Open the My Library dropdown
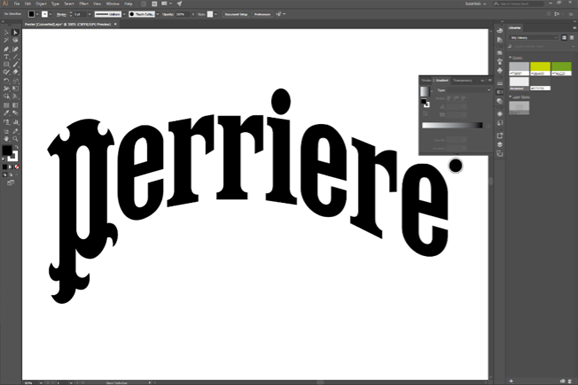 [534, 38]
